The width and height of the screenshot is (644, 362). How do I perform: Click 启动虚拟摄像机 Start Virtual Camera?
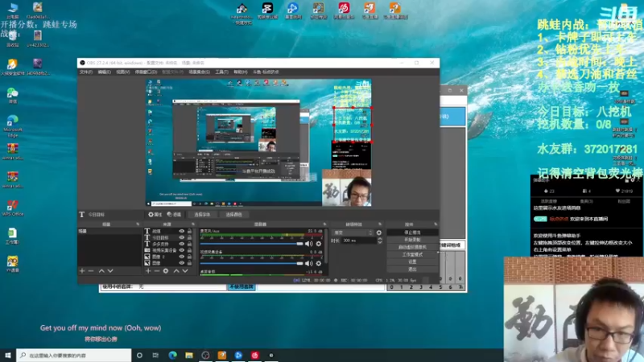[412, 247]
